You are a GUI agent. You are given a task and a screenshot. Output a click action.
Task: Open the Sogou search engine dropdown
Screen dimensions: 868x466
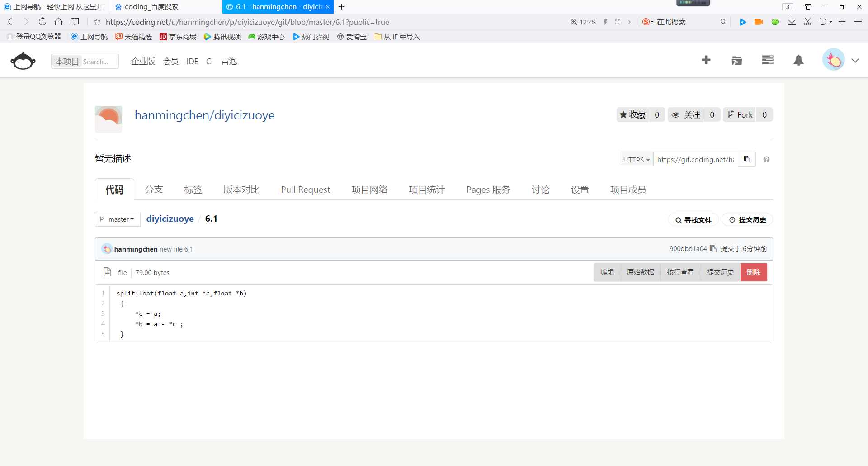[648, 22]
